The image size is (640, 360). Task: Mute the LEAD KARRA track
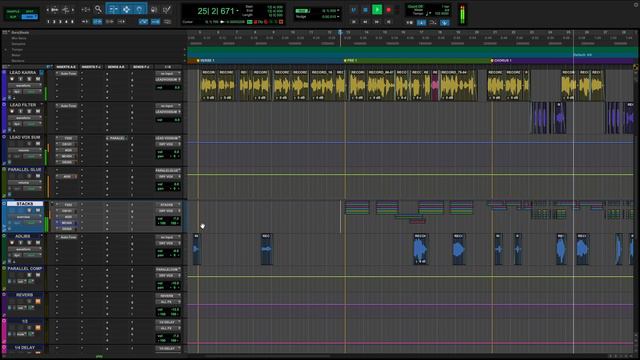tap(38, 79)
